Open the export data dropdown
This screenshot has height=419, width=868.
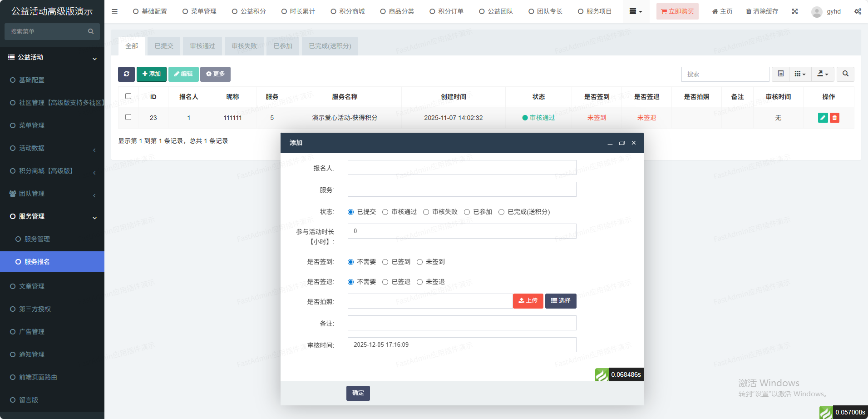click(823, 74)
